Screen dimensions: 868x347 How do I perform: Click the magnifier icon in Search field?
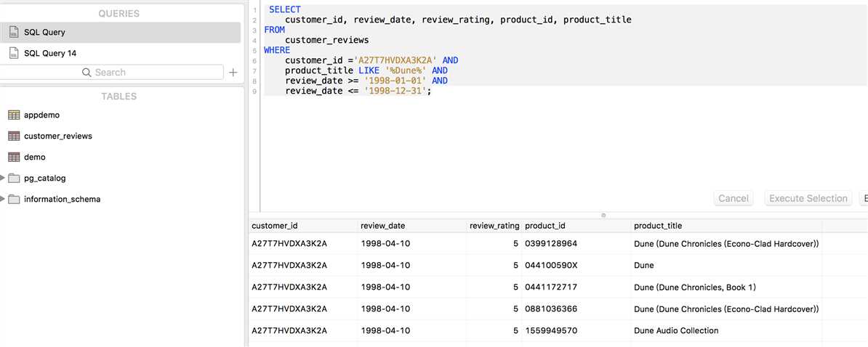[x=87, y=73]
